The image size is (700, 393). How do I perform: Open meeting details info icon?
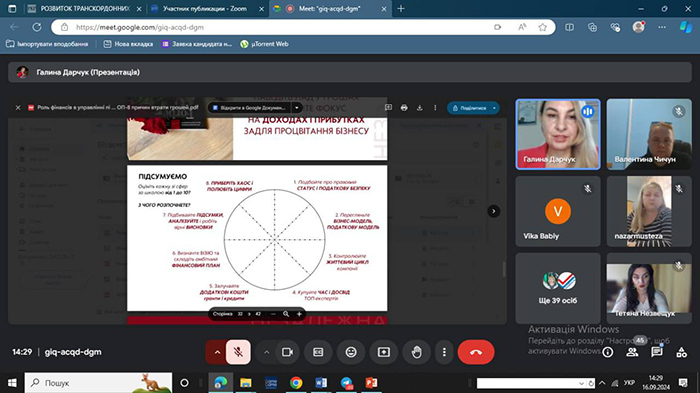click(608, 352)
